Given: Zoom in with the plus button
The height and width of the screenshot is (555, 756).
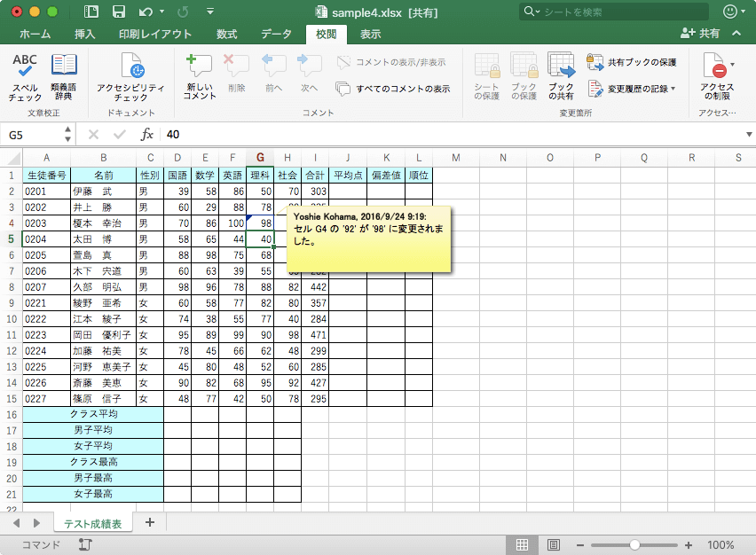Looking at the screenshot, I should (689, 545).
